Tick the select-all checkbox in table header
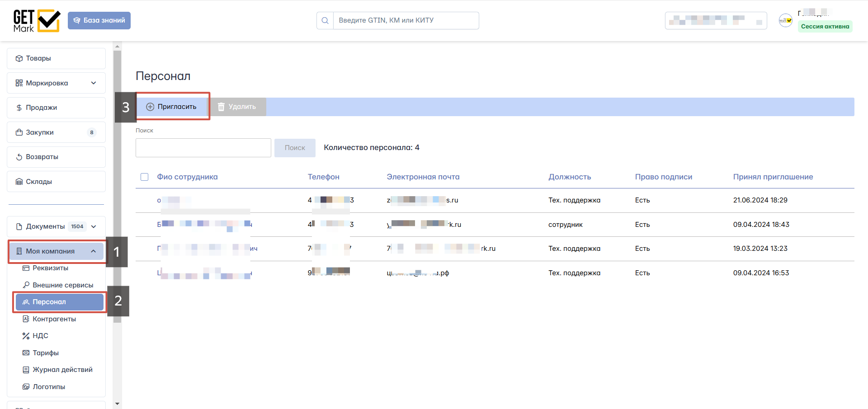Viewport: 868px width, 409px height. click(x=145, y=177)
